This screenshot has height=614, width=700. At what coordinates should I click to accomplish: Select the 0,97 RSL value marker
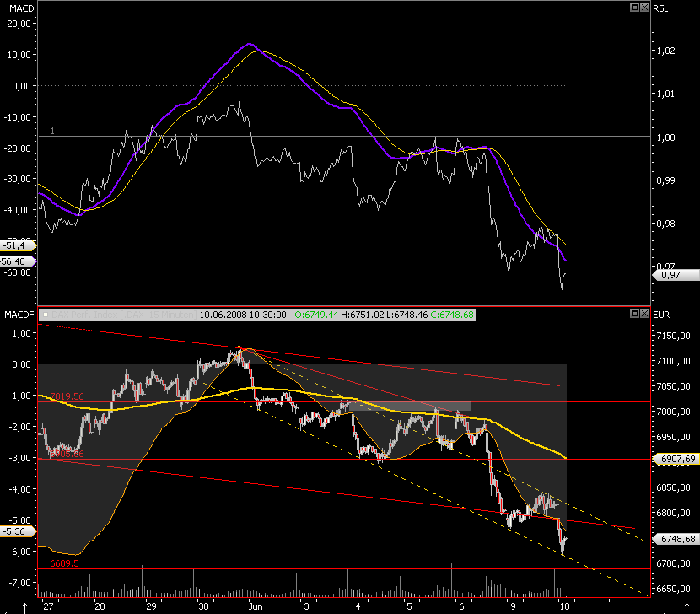pyautogui.click(x=676, y=275)
